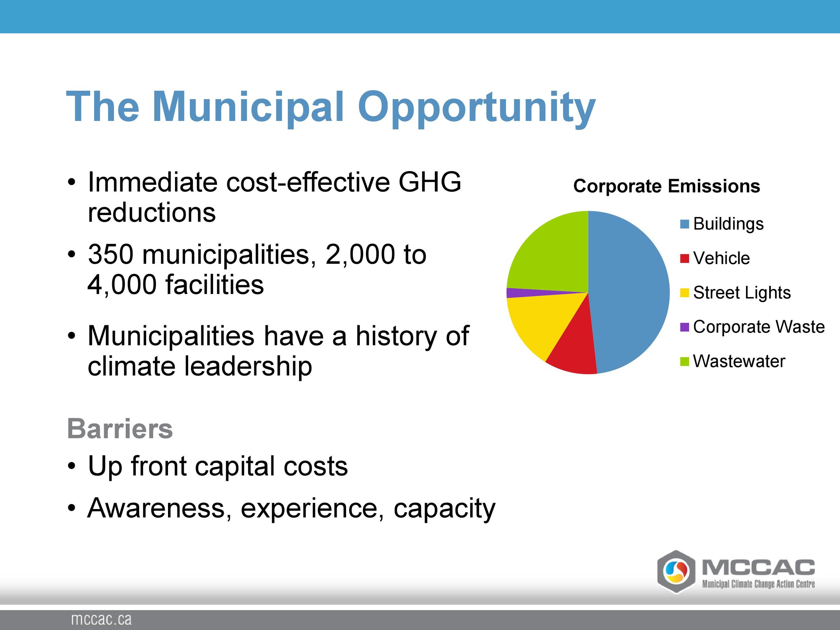
Task: Click the blue Buildings legend swatch
Action: 684,224
